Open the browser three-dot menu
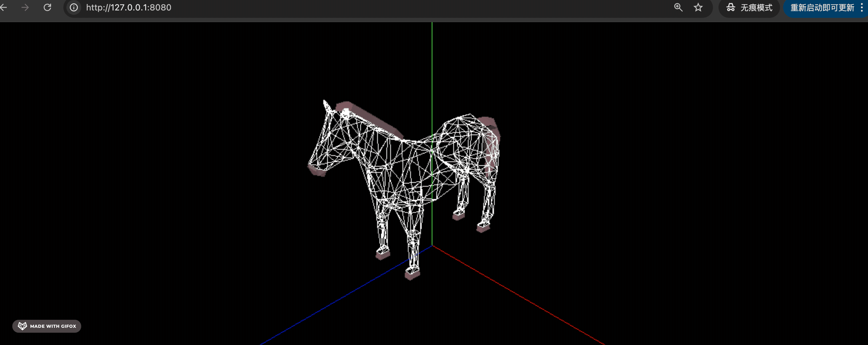Screen dimensions: 868x345 pos(862,7)
